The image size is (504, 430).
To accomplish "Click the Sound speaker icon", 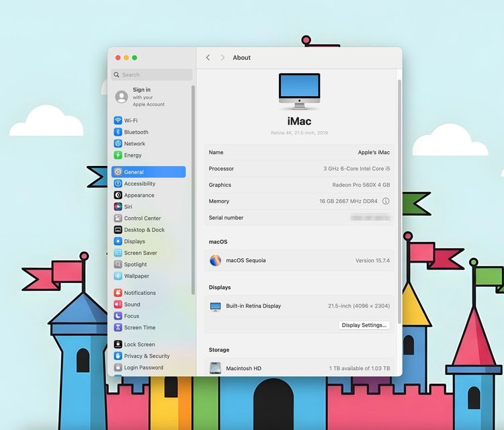I will pyautogui.click(x=118, y=304).
